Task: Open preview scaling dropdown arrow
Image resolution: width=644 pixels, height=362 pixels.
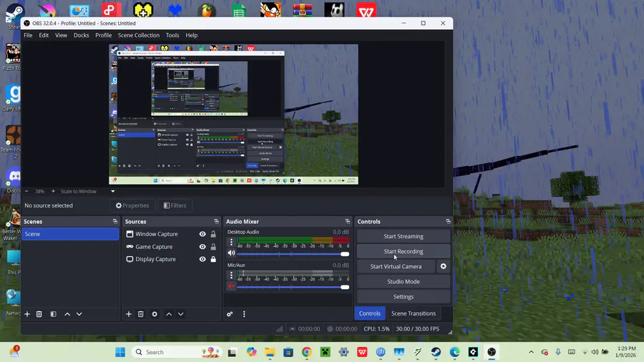Action: pyautogui.click(x=113, y=191)
